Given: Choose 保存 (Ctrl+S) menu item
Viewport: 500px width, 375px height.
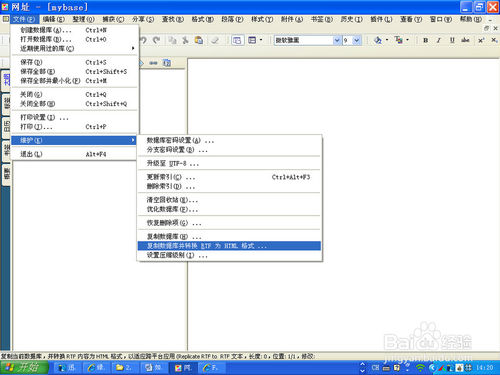Looking at the screenshot, I should 75,62.
